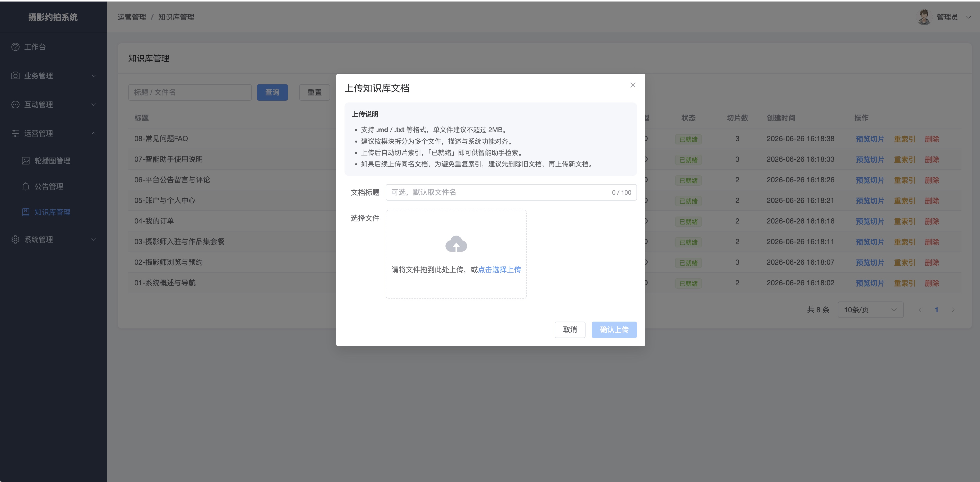Close the upload knowledge document dialog
The height and width of the screenshot is (482, 980).
(633, 85)
